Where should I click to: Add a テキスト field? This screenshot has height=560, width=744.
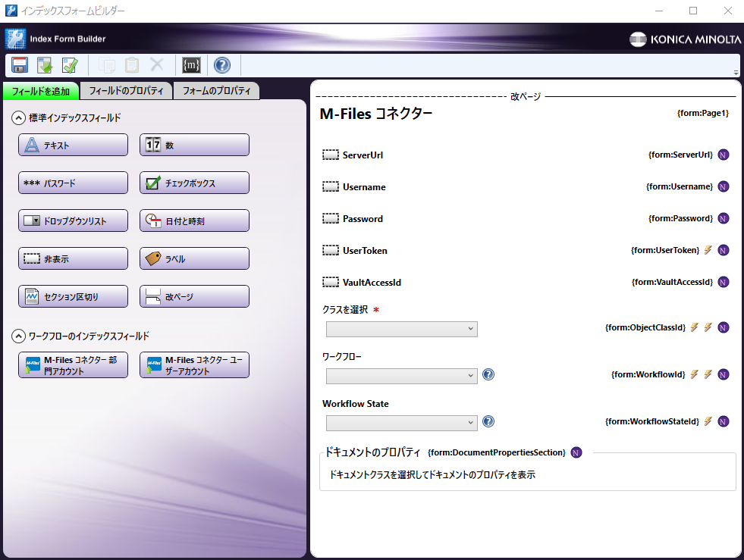[x=73, y=145]
